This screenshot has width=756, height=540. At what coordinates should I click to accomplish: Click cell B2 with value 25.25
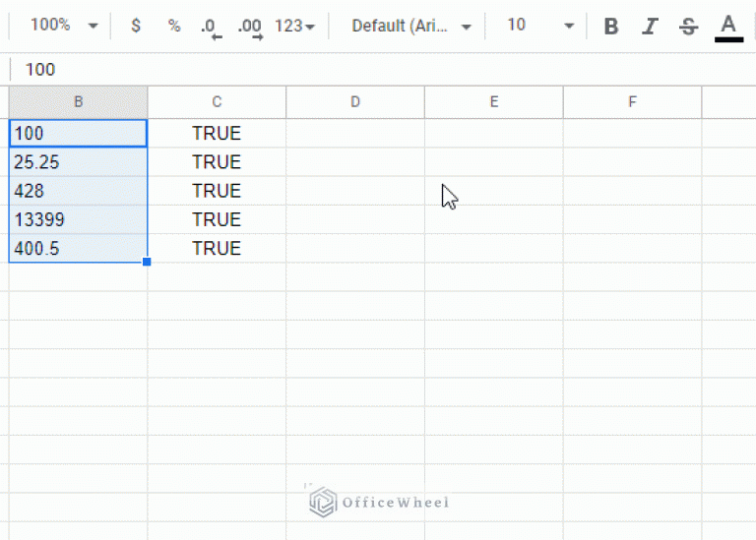tap(78, 162)
